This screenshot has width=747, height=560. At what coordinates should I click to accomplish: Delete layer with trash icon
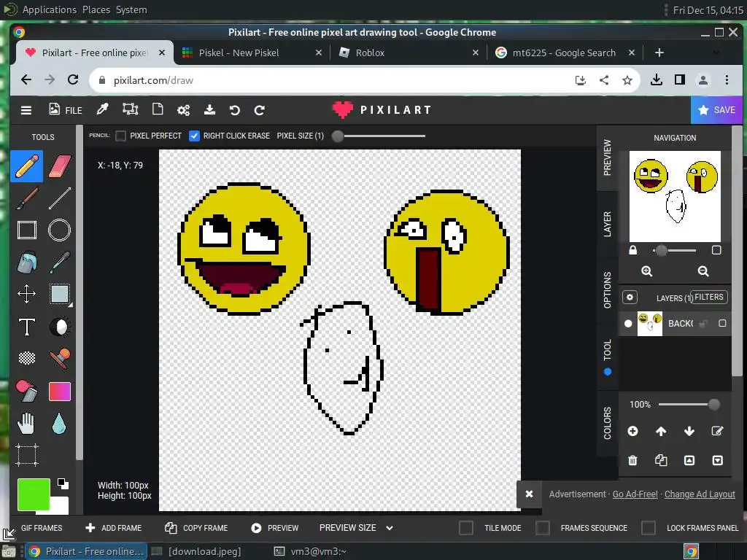tap(632, 461)
